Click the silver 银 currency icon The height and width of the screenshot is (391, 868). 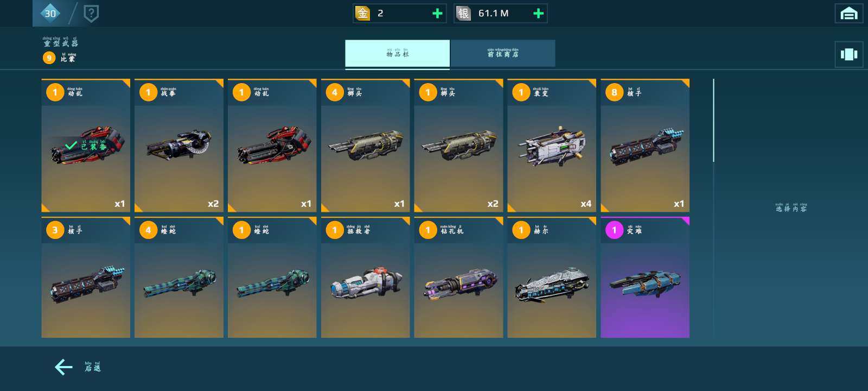click(463, 14)
